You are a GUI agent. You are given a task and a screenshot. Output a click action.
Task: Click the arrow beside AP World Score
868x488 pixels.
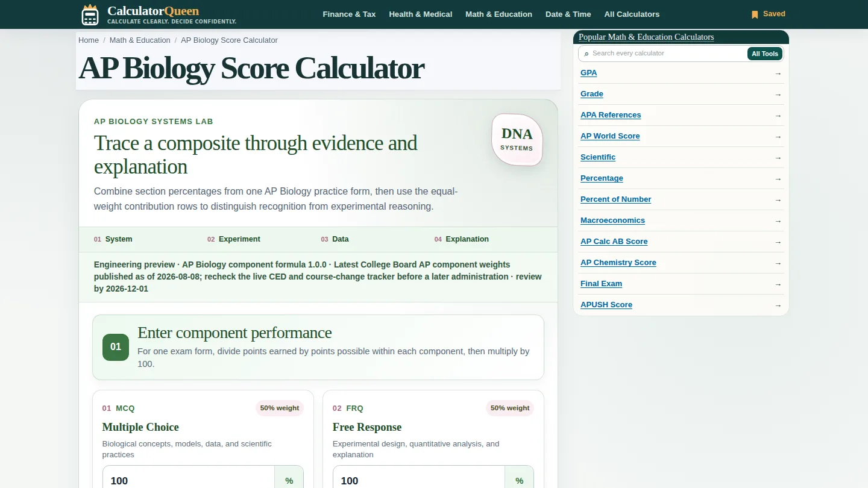778,137
